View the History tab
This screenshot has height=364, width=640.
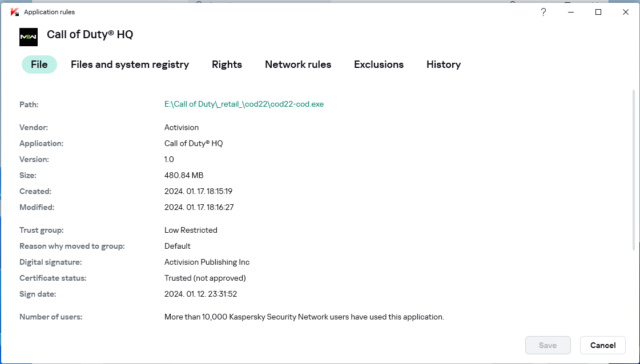444,64
